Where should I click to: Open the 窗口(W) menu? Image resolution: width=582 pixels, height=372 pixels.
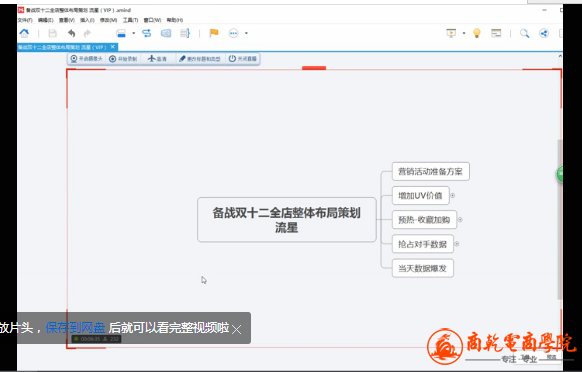[x=153, y=20]
